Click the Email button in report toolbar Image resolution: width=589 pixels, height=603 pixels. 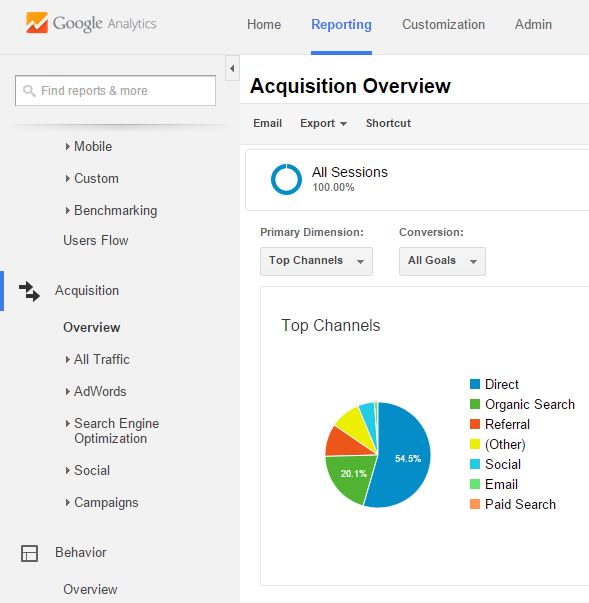tap(268, 123)
